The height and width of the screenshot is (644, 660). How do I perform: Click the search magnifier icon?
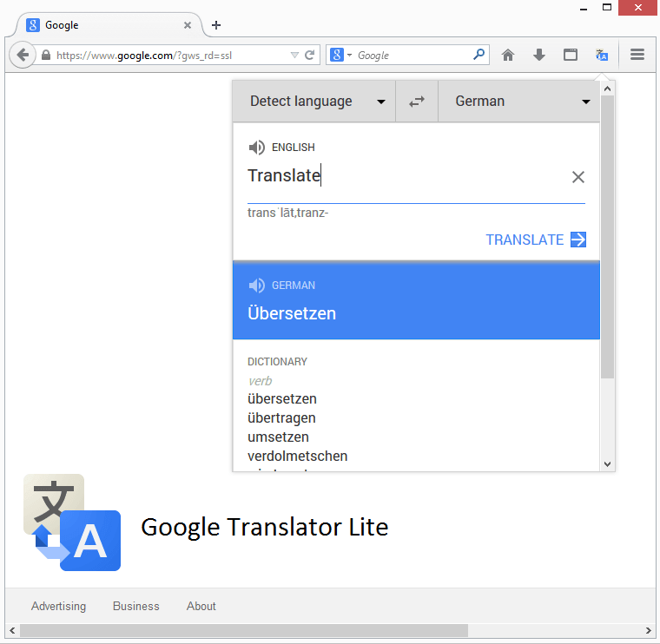click(x=479, y=55)
